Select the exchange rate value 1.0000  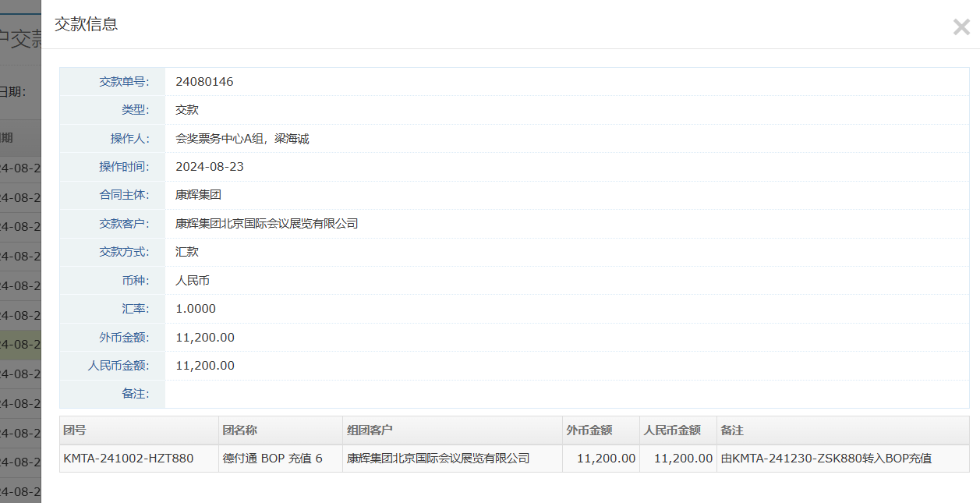pos(196,309)
